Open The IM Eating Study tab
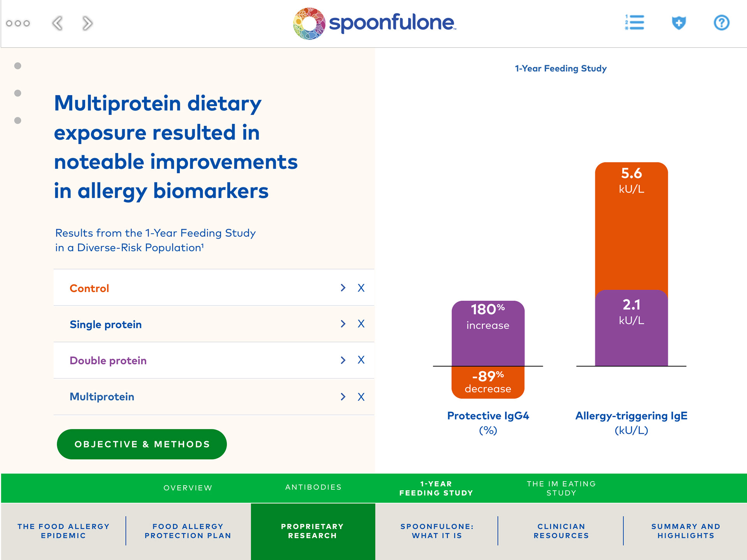 pos(561,488)
